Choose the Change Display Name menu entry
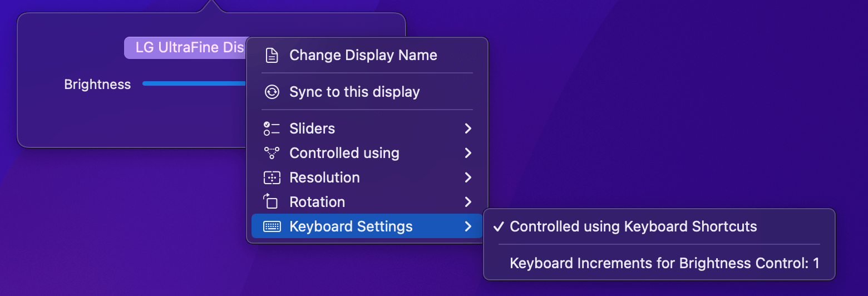 point(363,56)
